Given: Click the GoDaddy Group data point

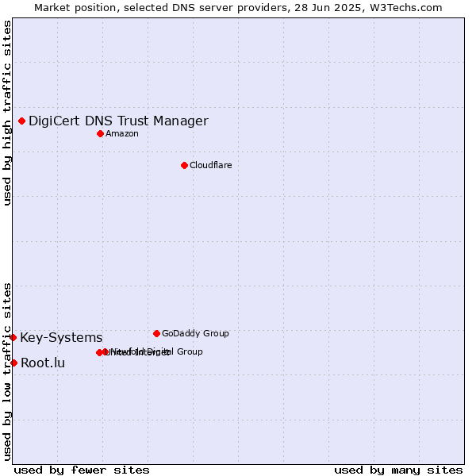Looking at the screenshot, I should [156, 334].
